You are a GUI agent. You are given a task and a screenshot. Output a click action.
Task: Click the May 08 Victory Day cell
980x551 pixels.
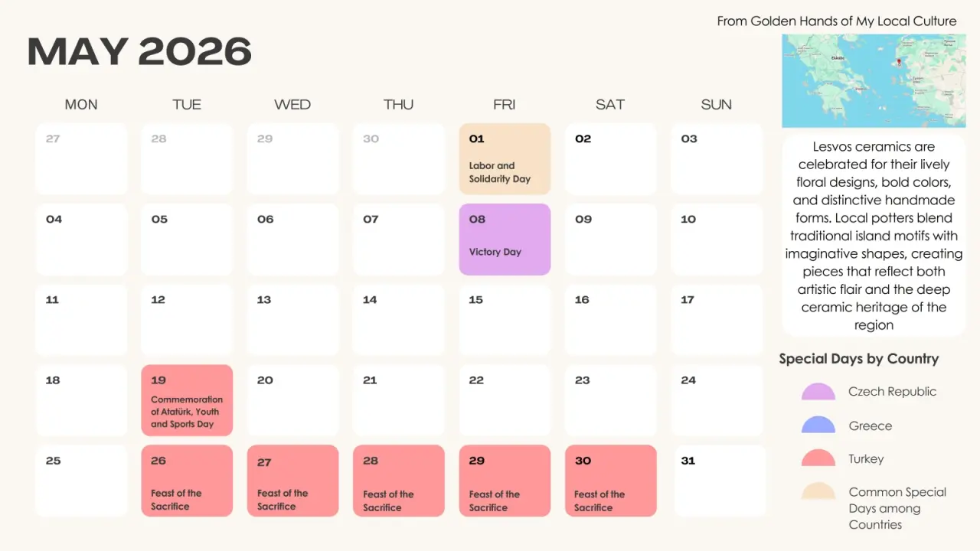coord(505,239)
